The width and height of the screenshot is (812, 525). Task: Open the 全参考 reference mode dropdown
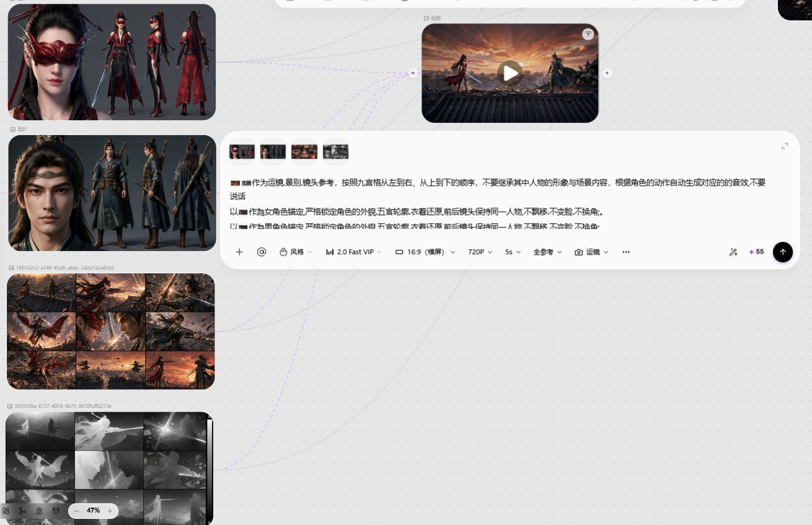point(547,252)
